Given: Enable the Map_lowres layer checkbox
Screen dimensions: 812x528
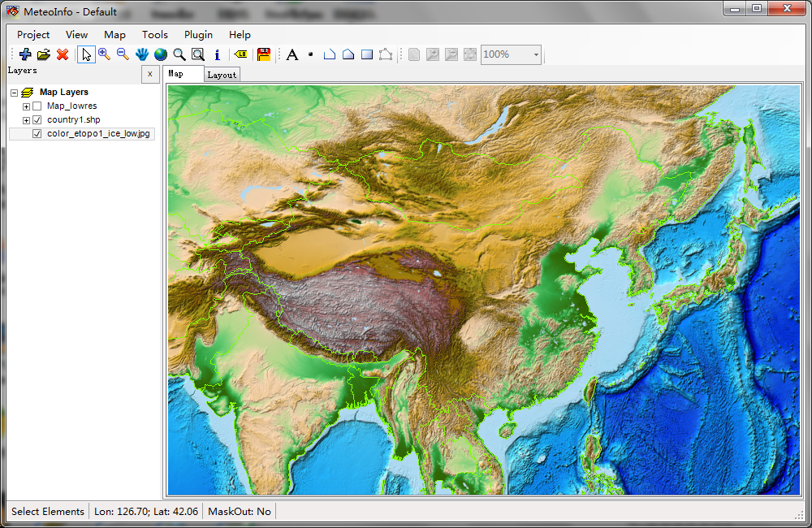Looking at the screenshot, I should (37, 106).
